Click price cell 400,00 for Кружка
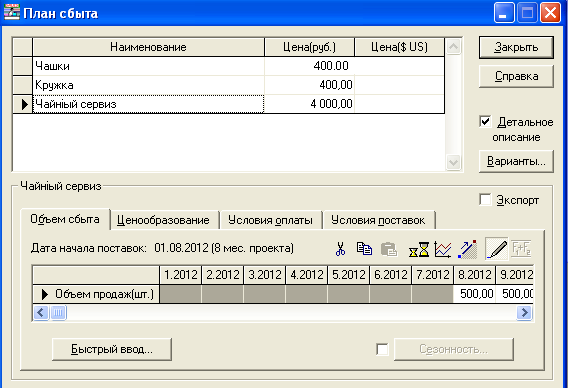 click(309, 85)
